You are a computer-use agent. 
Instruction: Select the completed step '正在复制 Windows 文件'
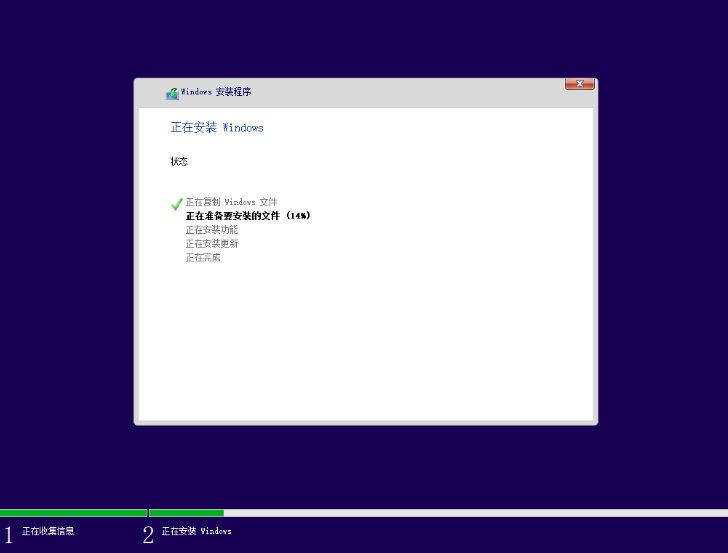(231, 202)
